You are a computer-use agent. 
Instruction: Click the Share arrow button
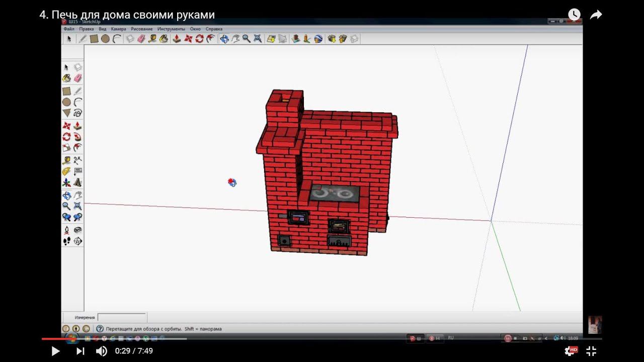click(x=596, y=15)
